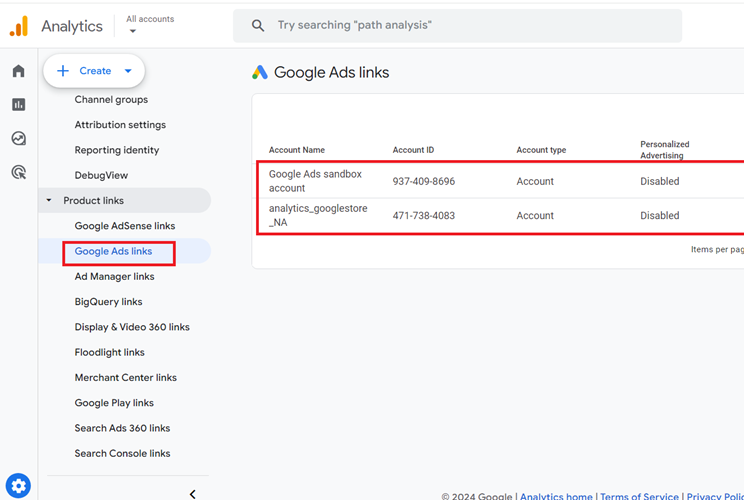Select BigQuery links
Viewport: 744px width, 500px height.
108,302
